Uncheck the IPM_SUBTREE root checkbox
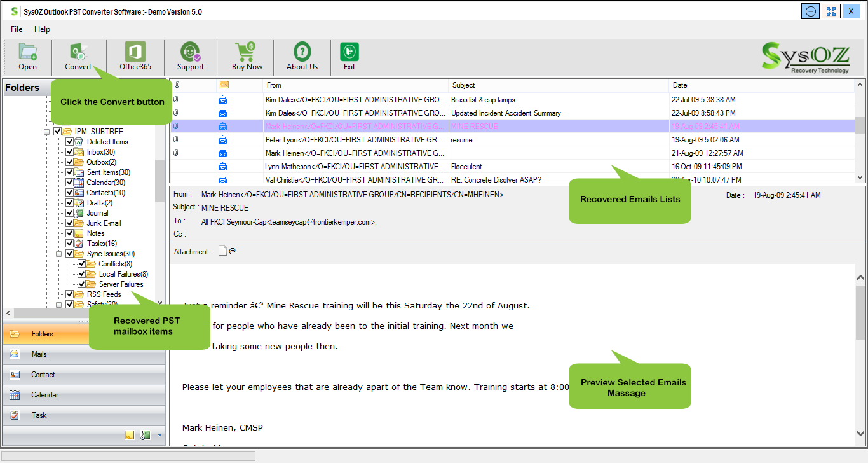The height and width of the screenshot is (463, 868). coord(58,132)
